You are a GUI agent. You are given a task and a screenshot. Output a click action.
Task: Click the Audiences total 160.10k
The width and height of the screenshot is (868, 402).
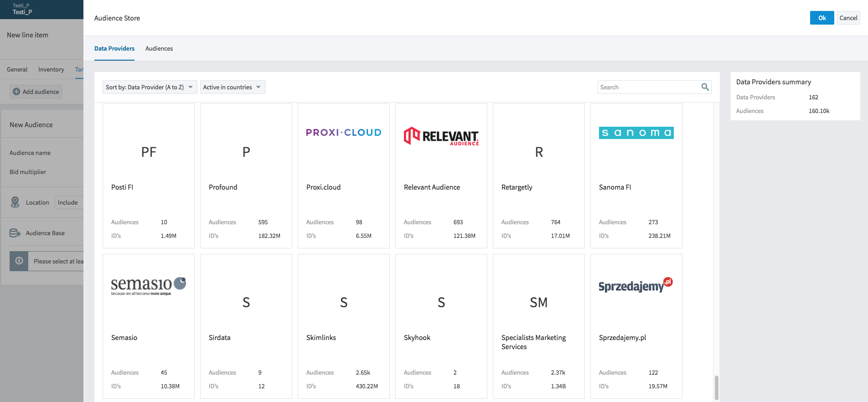(x=819, y=111)
